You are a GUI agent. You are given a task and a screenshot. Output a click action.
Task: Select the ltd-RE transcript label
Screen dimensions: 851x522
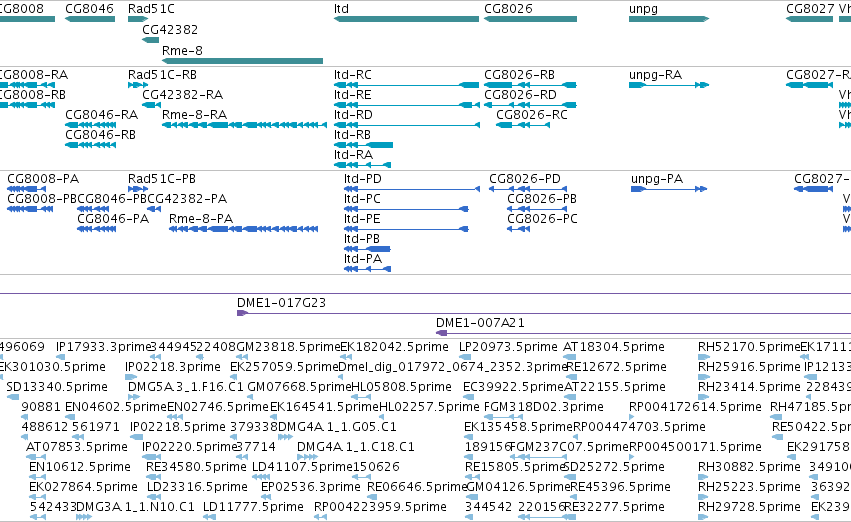pyautogui.click(x=353, y=95)
